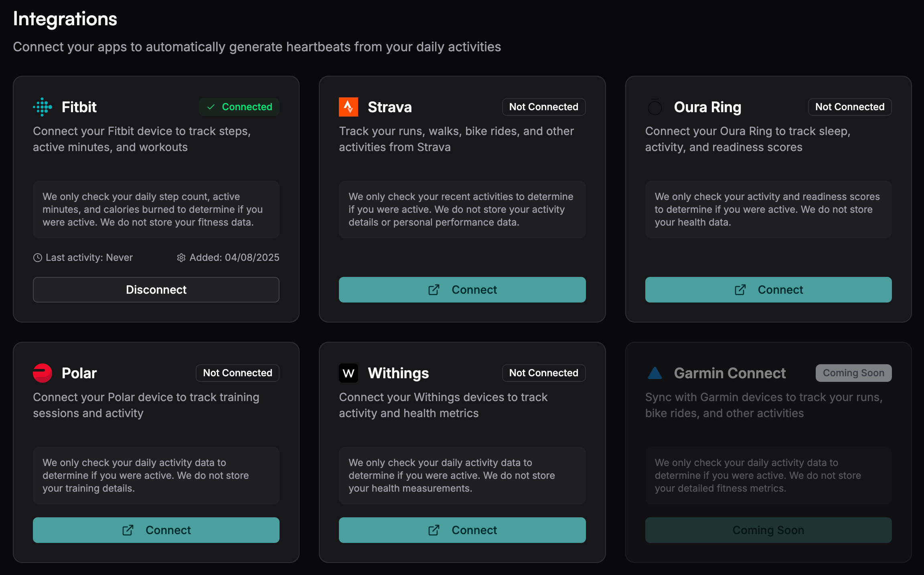Image resolution: width=924 pixels, height=575 pixels.
Task: Click the Withings card title
Action: (398, 373)
